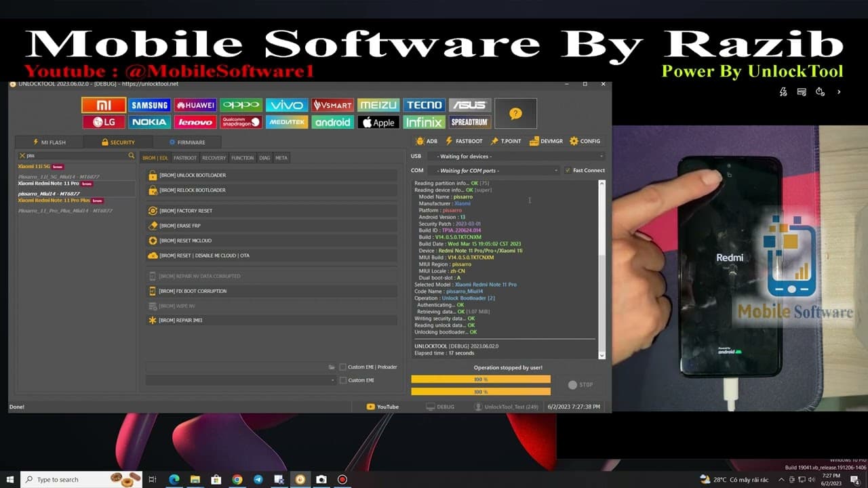Open the Spreadtrum platform section

pos(470,122)
